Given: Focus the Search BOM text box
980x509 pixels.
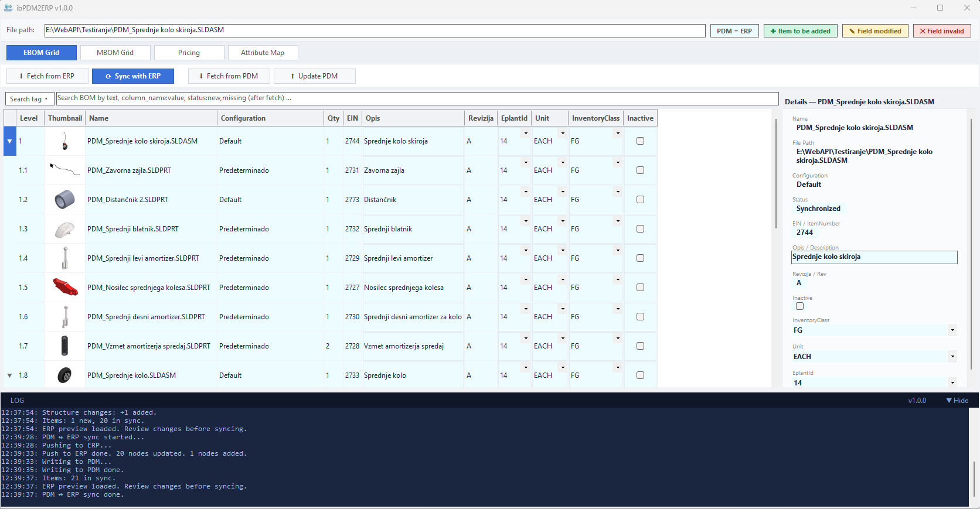Looking at the screenshot, I should tap(417, 98).
